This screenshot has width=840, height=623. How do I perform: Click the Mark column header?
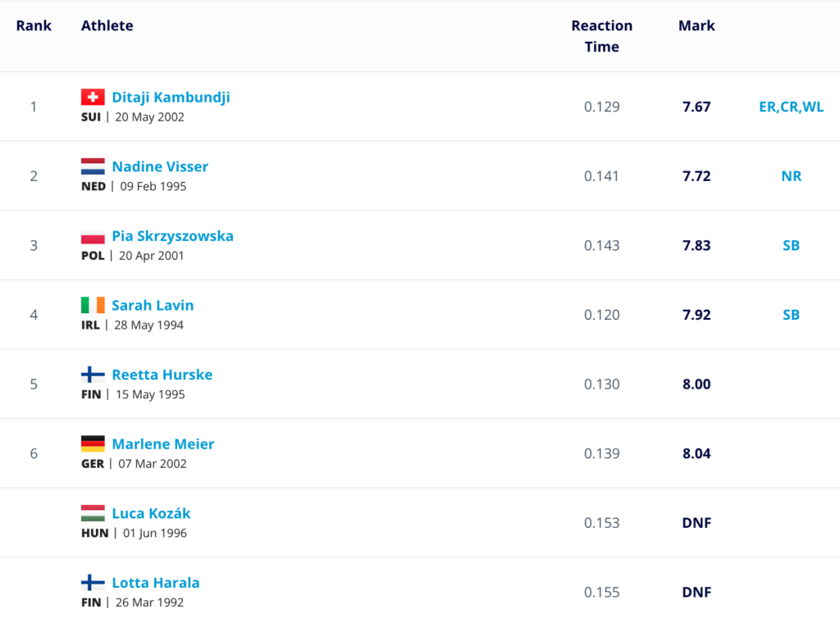(696, 26)
